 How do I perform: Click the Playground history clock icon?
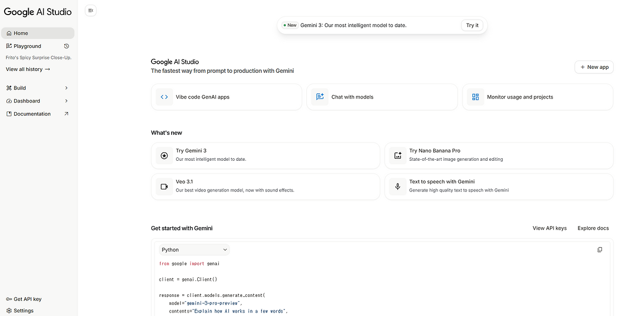tap(66, 46)
